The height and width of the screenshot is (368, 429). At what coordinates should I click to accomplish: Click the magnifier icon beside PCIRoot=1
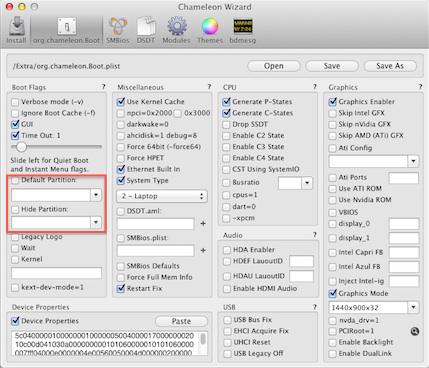415,331
